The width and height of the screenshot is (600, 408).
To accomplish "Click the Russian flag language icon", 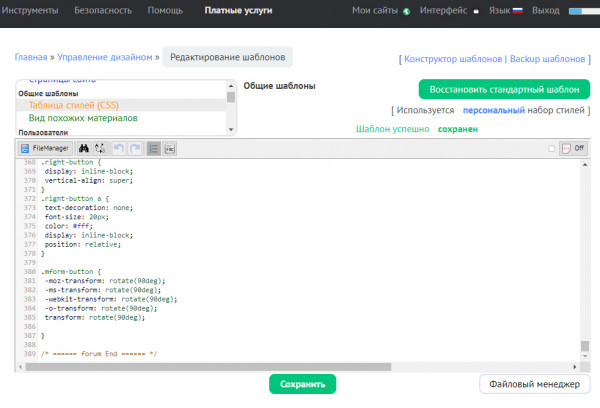I will 517,11.
